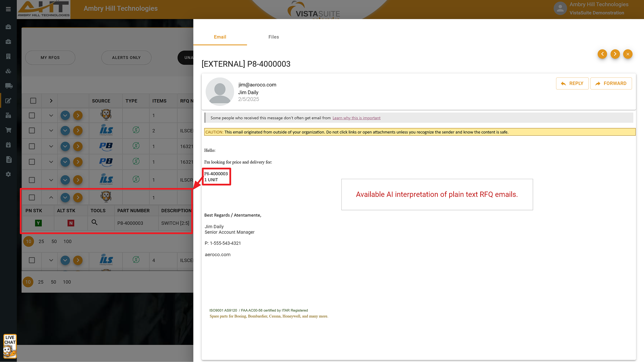
Task: Tick the select-all header checkbox
Action: 33,101
